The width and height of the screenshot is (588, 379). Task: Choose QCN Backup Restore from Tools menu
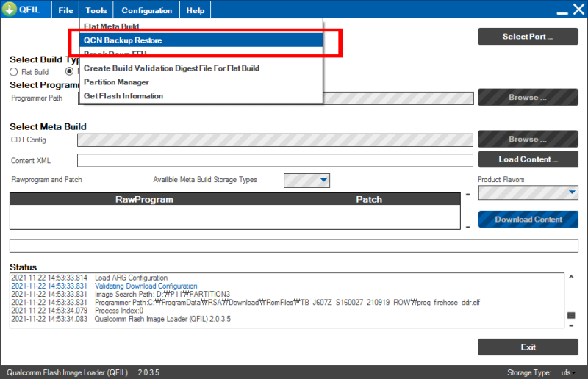[201, 40]
